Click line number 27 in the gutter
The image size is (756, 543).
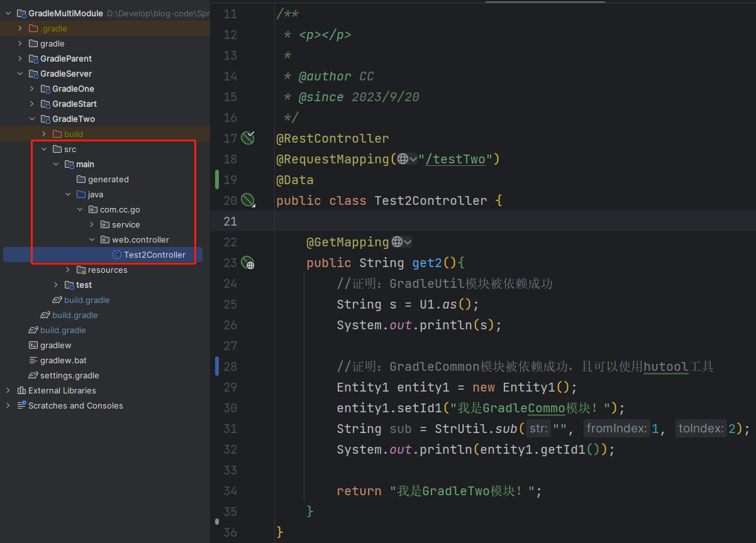230,346
